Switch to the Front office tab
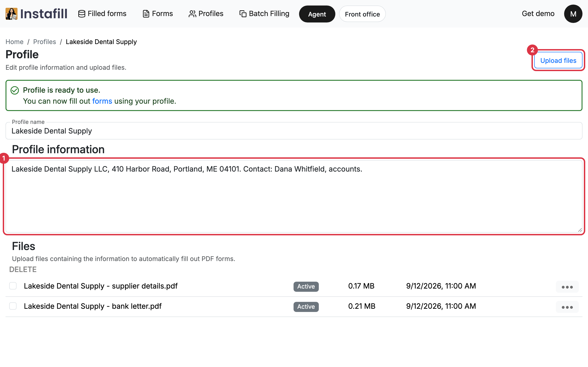Viewport: 588px width, 367px height. [x=362, y=14]
